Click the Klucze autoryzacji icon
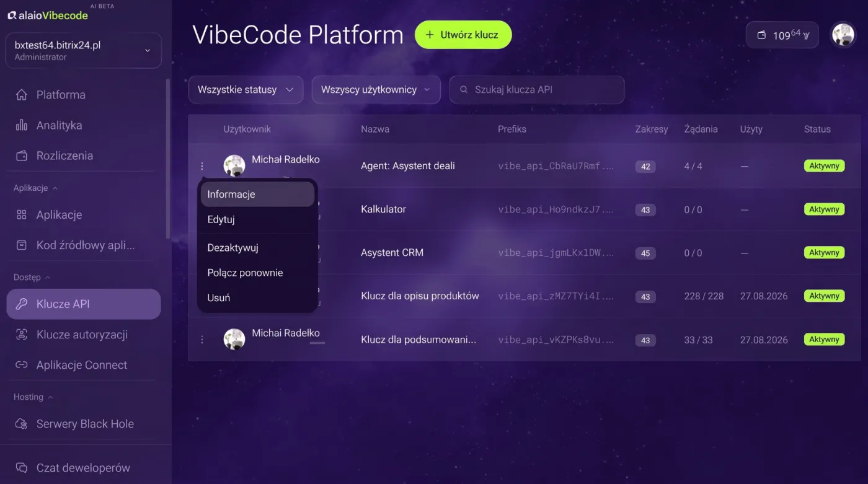Image resolution: width=868 pixels, height=484 pixels. [x=22, y=335]
